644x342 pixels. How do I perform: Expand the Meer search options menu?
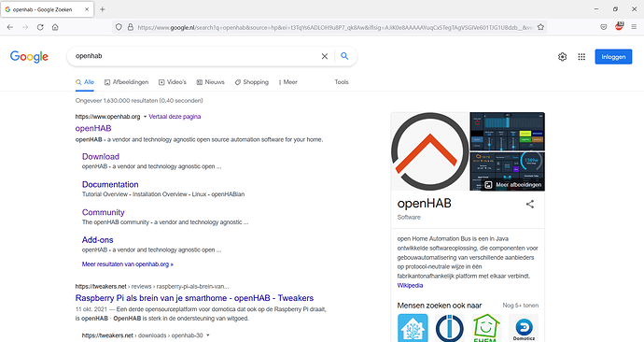point(287,82)
